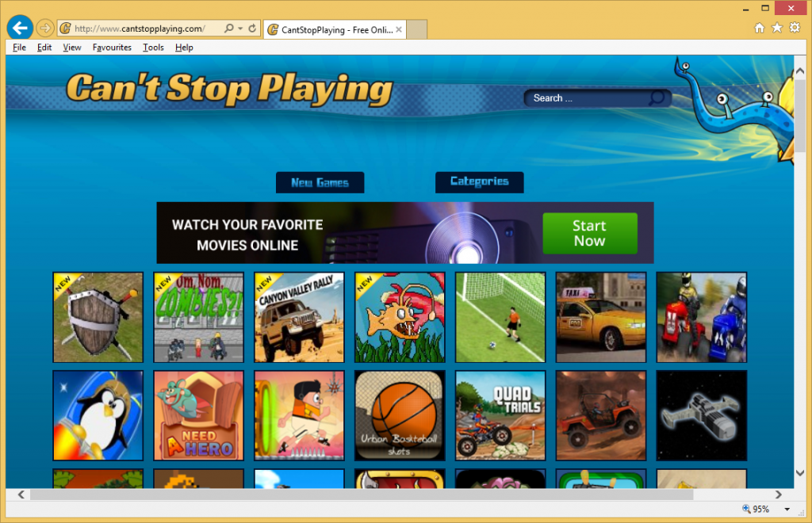This screenshot has height=523, width=812.
Task: Open the Quad Trials game thumbnail
Action: (x=500, y=415)
